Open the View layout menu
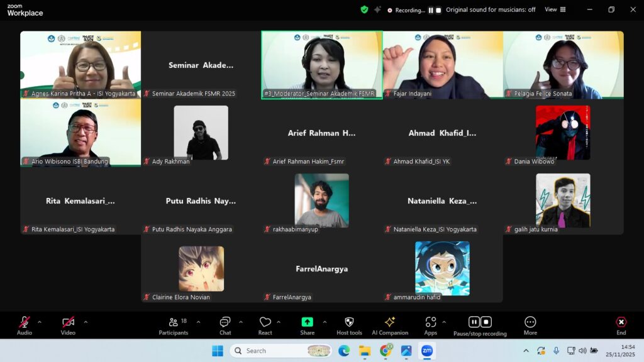 555,9
